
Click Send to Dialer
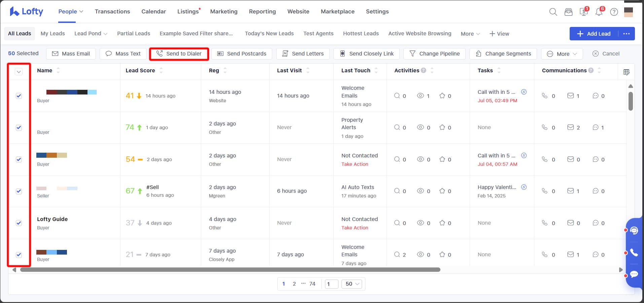click(x=179, y=53)
